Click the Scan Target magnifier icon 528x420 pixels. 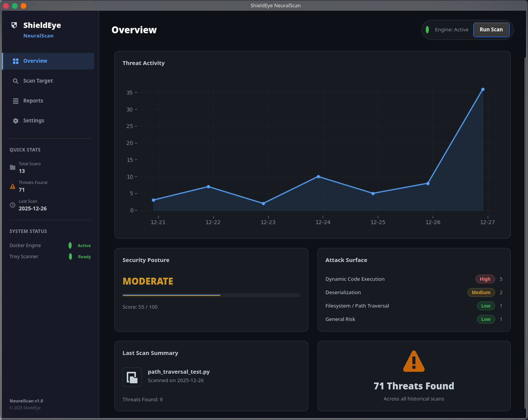pyautogui.click(x=16, y=81)
